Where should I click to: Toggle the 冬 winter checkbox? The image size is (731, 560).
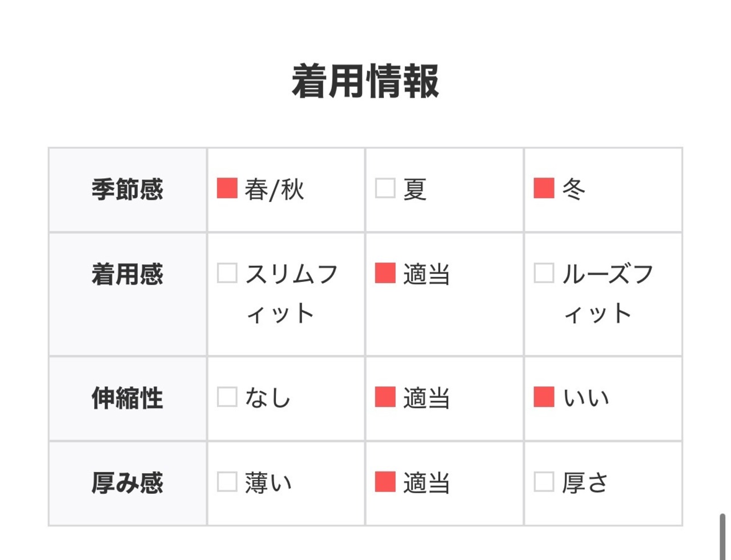pos(544,188)
